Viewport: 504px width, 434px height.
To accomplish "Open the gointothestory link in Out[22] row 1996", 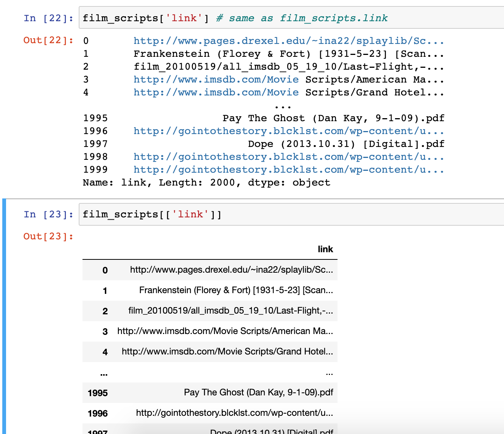I will [x=289, y=131].
